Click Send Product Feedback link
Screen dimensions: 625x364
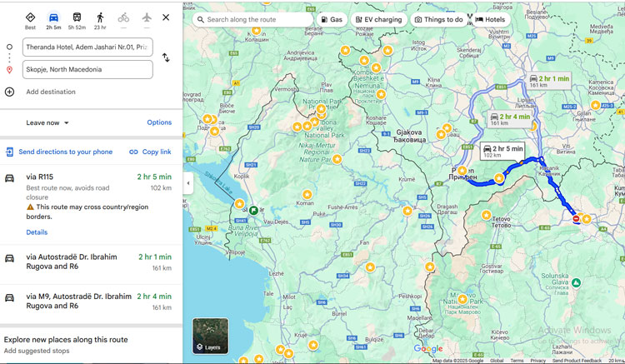point(577,361)
